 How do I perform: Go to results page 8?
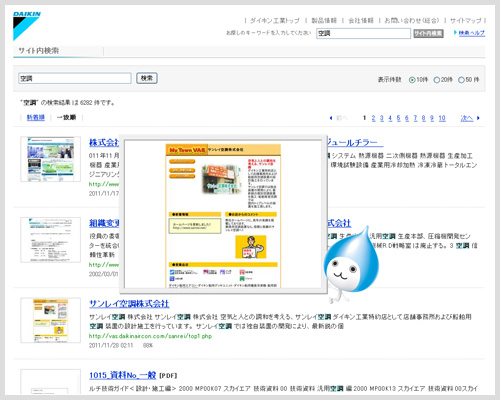[x=423, y=118]
